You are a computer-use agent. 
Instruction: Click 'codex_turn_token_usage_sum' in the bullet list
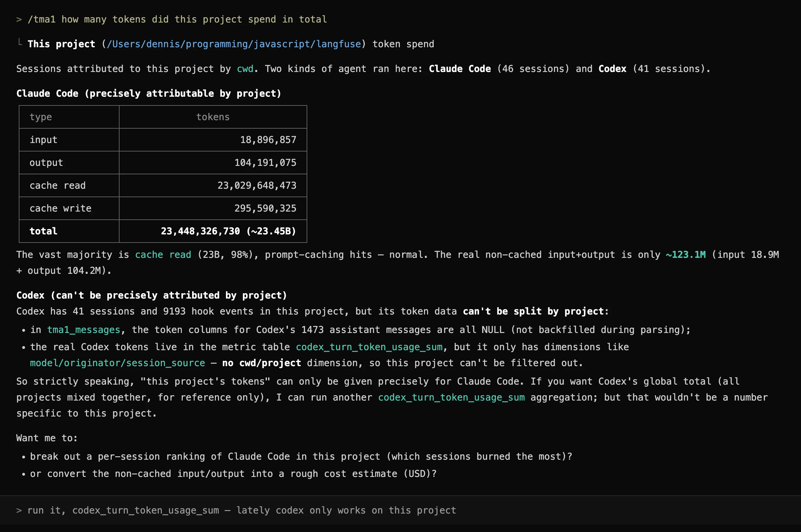coord(369,347)
